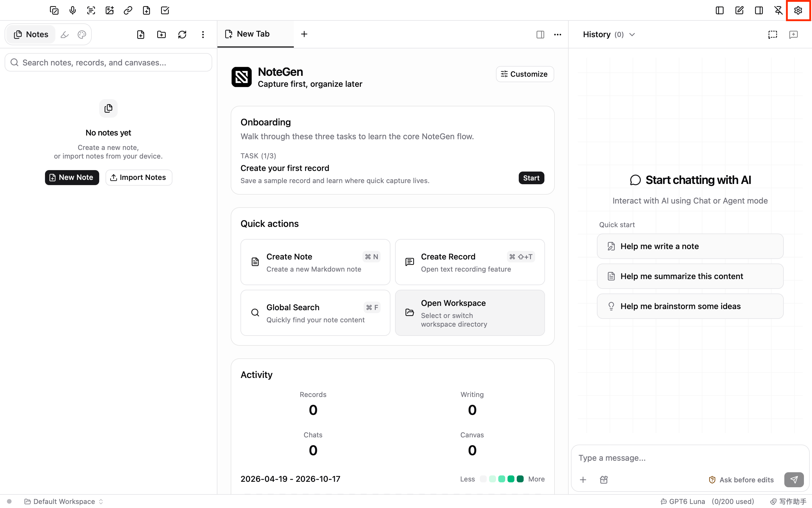This screenshot has height=508, width=812.
Task: Start a new chat with the plus-message icon
Action: coord(794,34)
